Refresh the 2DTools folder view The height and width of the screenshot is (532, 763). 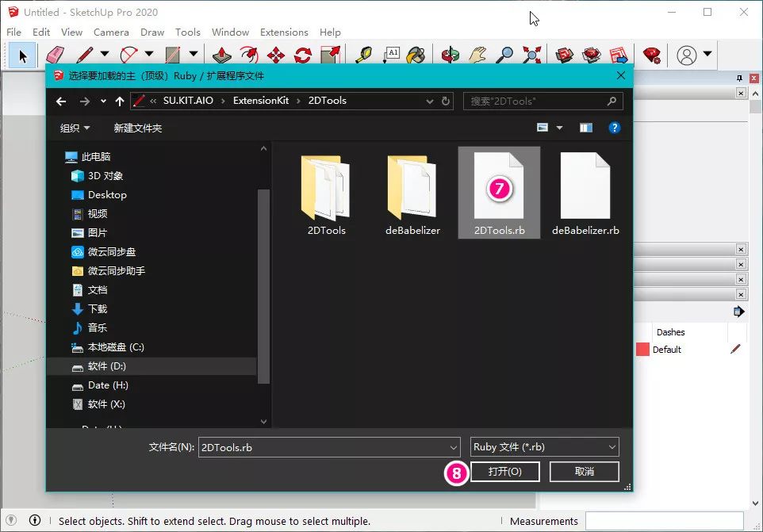coord(445,101)
